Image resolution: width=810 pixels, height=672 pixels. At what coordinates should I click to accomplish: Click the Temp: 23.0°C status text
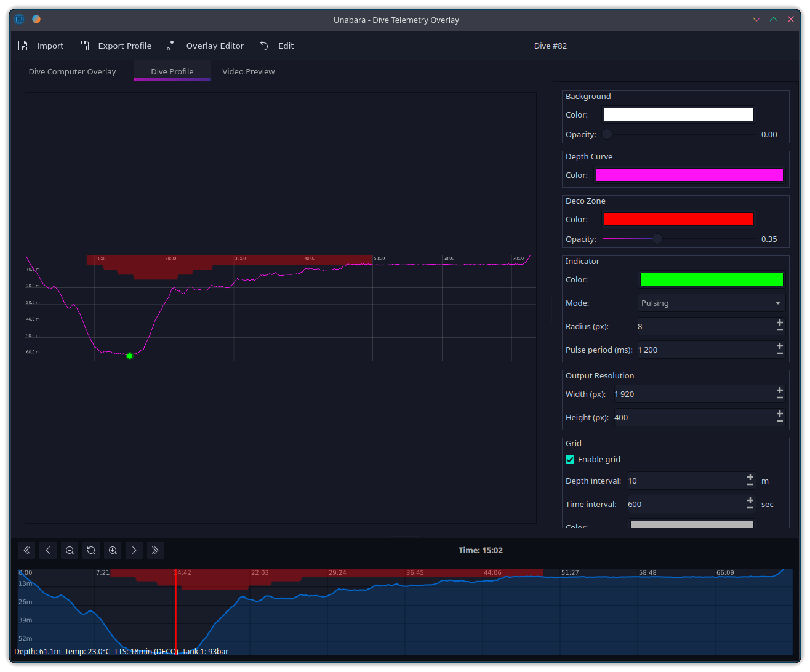click(x=87, y=651)
